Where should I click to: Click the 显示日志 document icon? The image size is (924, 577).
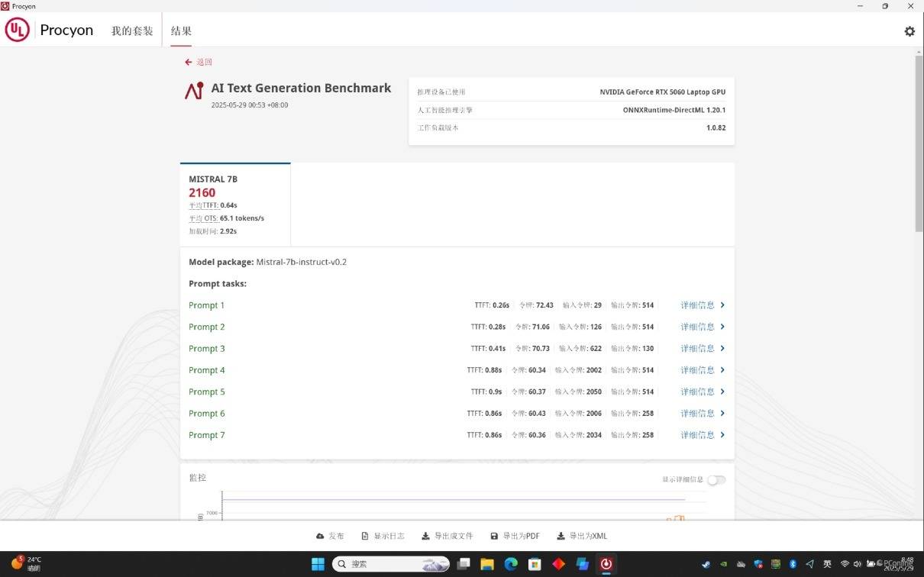365,537
